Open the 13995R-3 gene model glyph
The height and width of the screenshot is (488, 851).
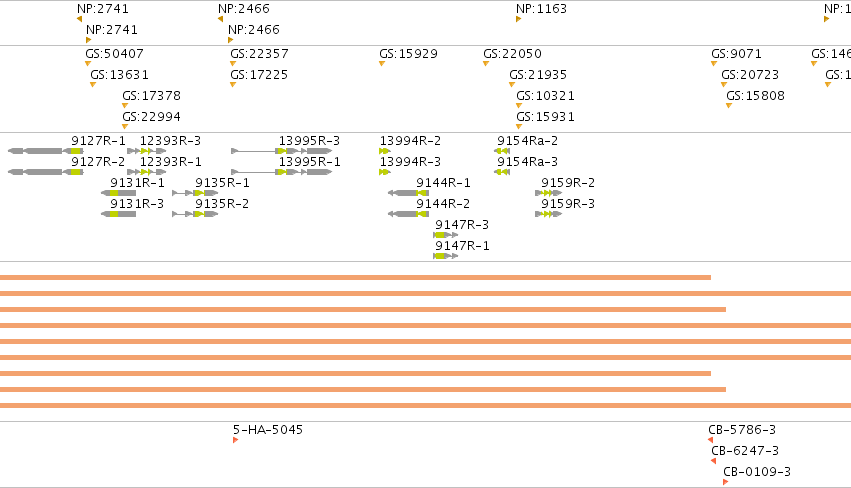pos(282,151)
